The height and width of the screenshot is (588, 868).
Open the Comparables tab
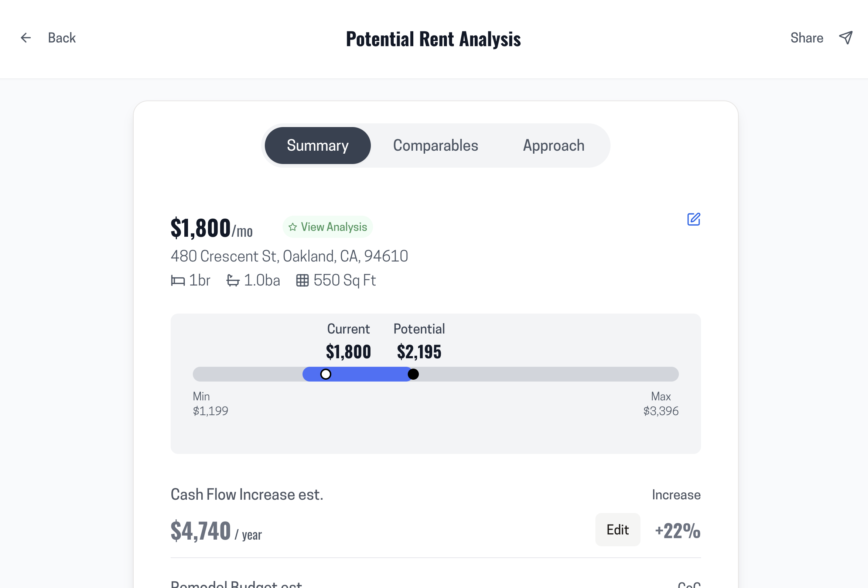(x=435, y=145)
